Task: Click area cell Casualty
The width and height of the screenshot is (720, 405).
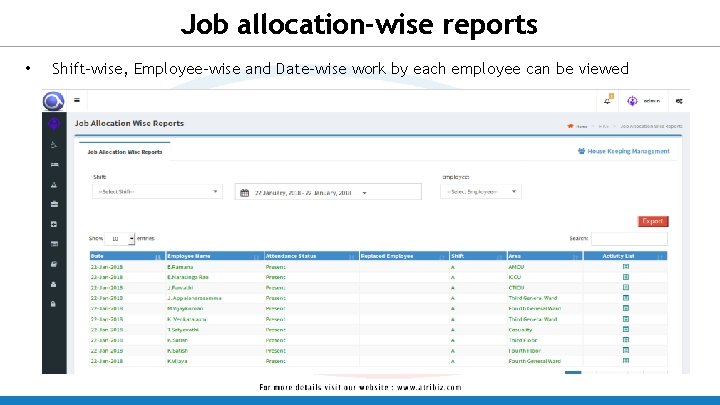Action: point(520,330)
